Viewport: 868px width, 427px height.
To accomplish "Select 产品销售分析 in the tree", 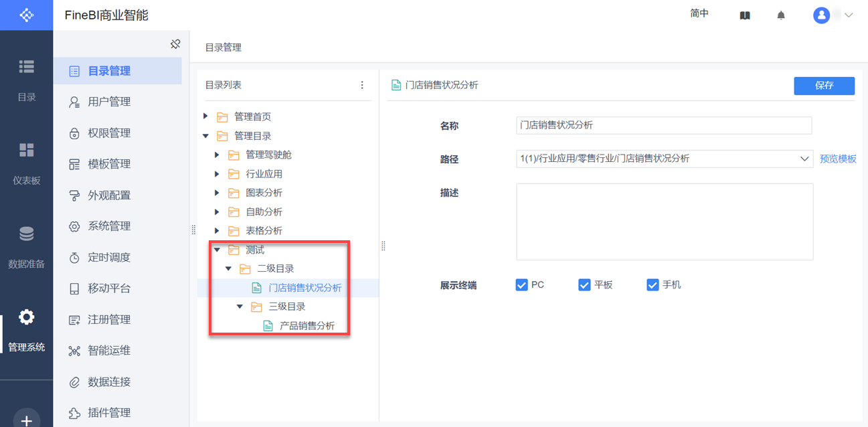I will click(307, 326).
